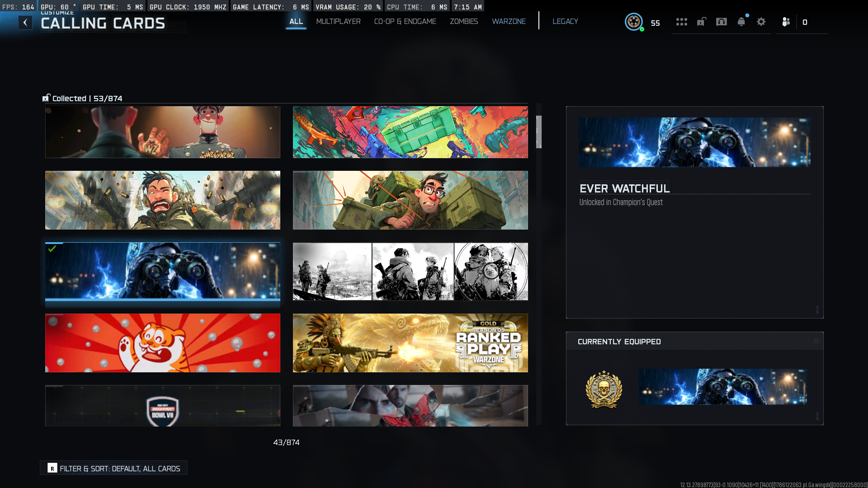Select the Bowl VII calling card
This screenshot has height=488, width=868.
(x=163, y=406)
